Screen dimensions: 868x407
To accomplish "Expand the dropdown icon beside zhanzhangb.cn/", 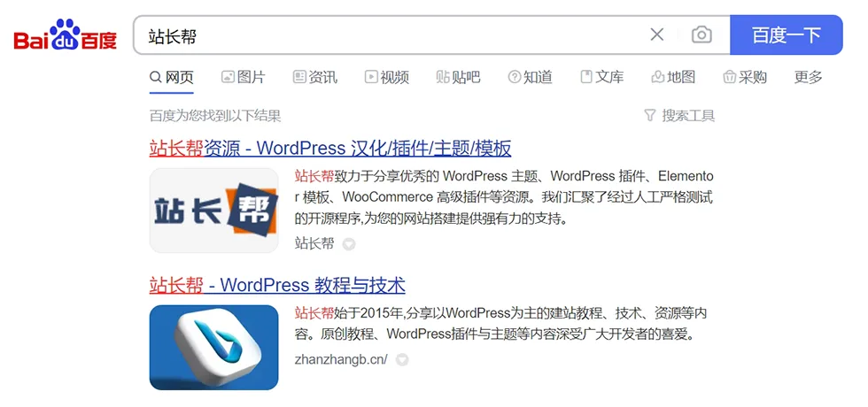I will pyautogui.click(x=402, y=360).
